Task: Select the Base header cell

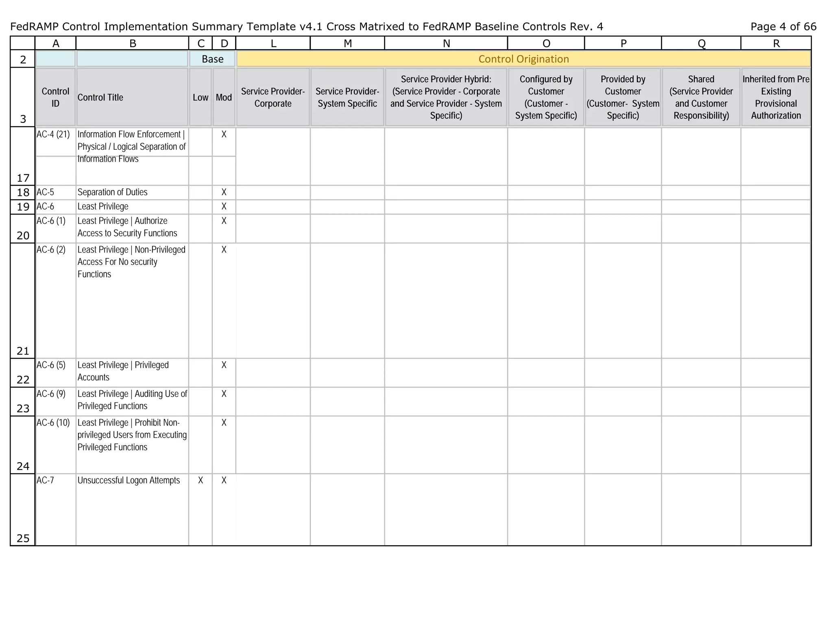Action: pos(212,59)
